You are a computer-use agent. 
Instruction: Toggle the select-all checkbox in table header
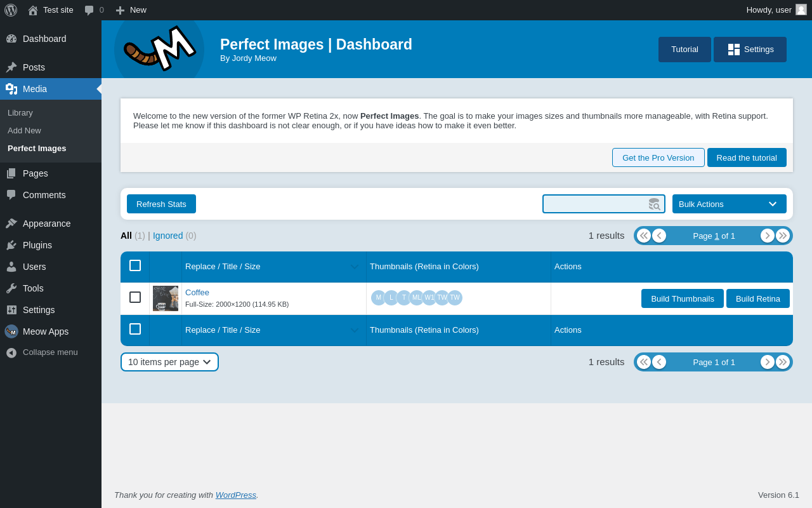135,265
